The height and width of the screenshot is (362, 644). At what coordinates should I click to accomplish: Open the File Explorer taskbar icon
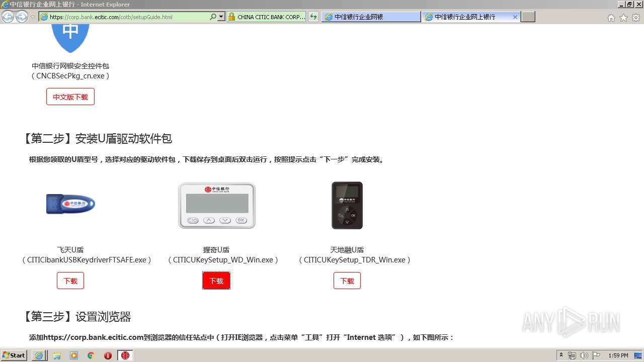click(57, 355)
